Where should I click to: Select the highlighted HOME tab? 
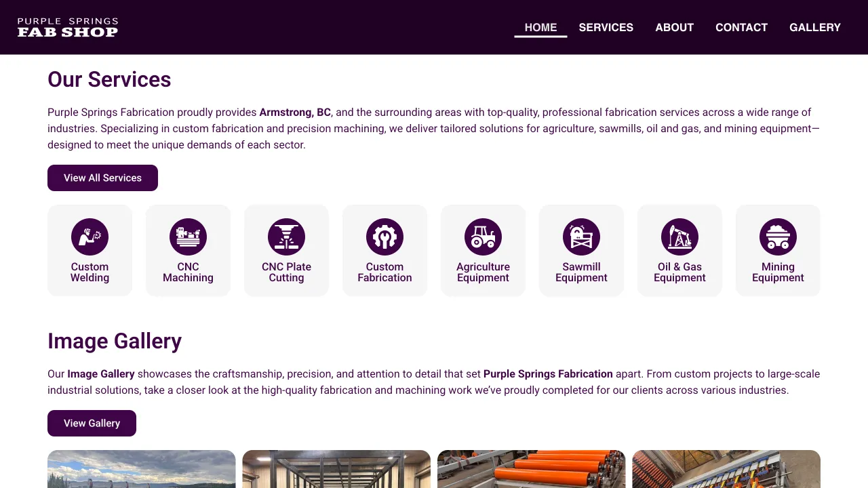(540, 27)
